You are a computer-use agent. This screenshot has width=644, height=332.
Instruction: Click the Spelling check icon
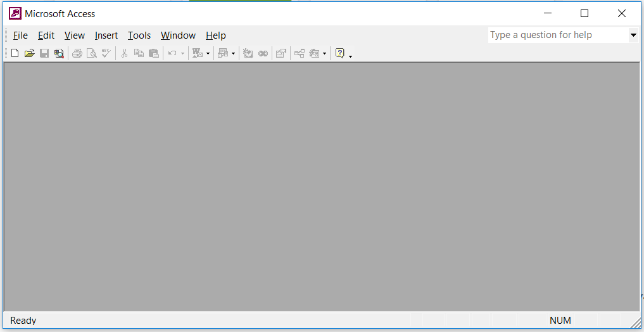(106, 54)
